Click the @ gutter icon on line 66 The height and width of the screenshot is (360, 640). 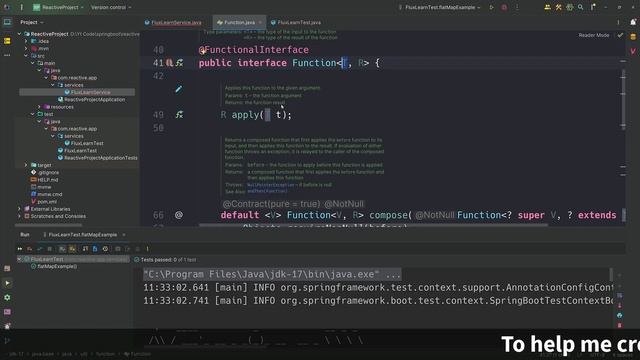pos(179,215)
